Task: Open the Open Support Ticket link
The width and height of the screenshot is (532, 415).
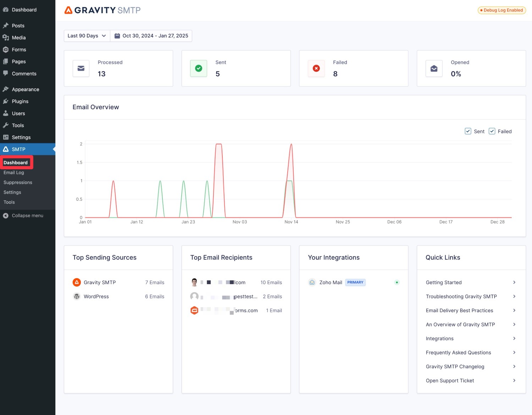Action: point(450,381)
